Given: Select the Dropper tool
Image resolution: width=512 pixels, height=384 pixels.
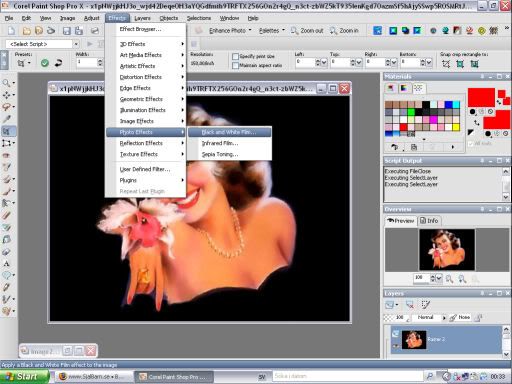Looking at the screenshot, I should point(6,119).
